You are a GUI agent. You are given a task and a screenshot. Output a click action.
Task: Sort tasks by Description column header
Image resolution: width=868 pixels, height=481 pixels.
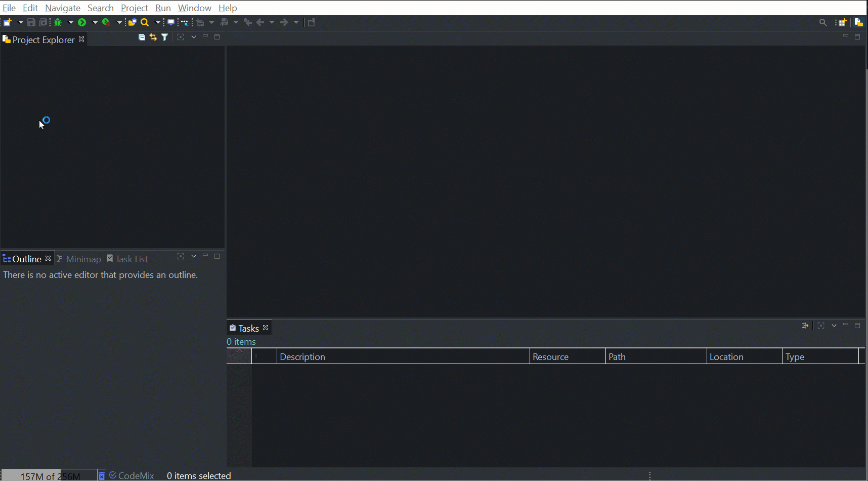pyautogui.click(x=403, y=356)
